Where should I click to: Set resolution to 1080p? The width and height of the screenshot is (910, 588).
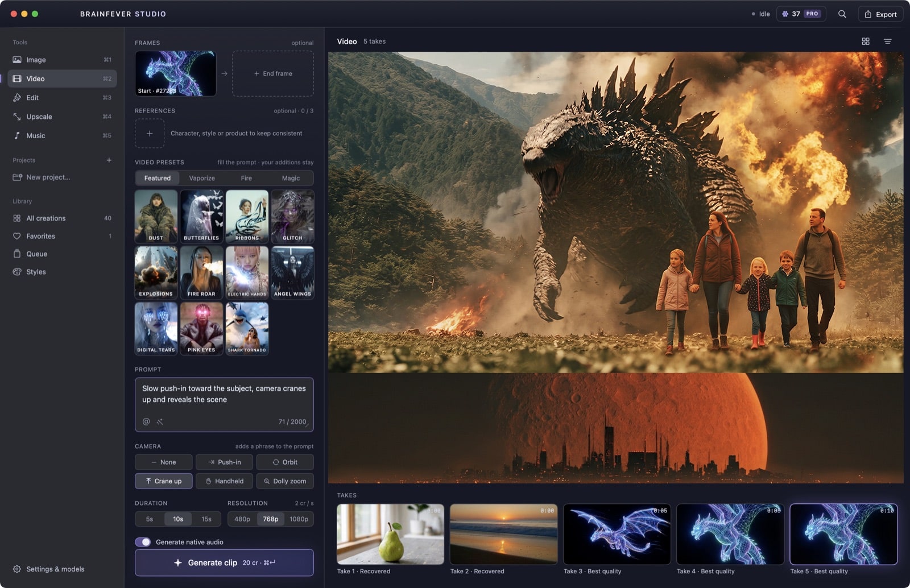pos(299,519)
